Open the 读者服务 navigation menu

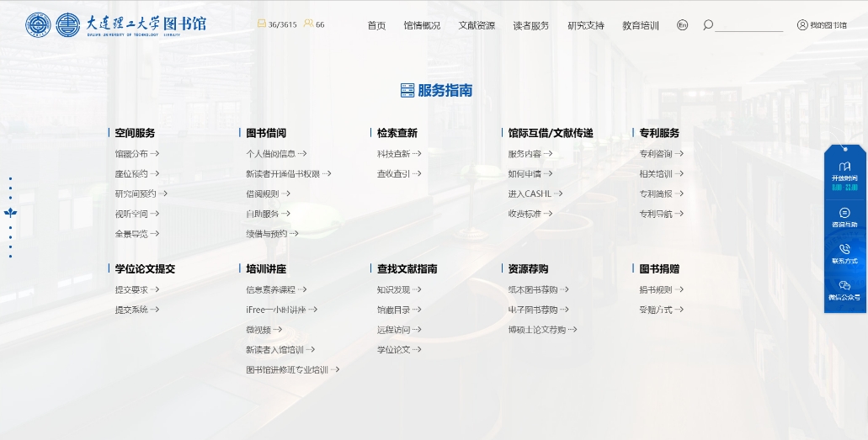(531, 25)
